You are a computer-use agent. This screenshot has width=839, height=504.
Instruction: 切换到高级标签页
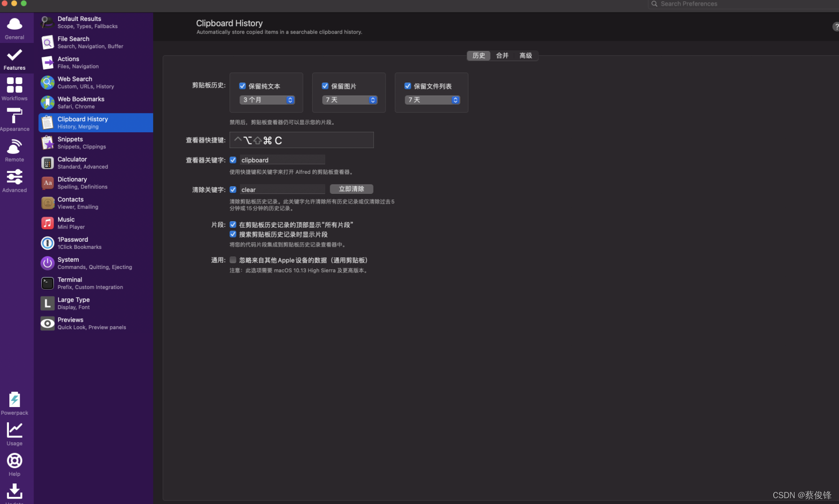tap(526, 55)
